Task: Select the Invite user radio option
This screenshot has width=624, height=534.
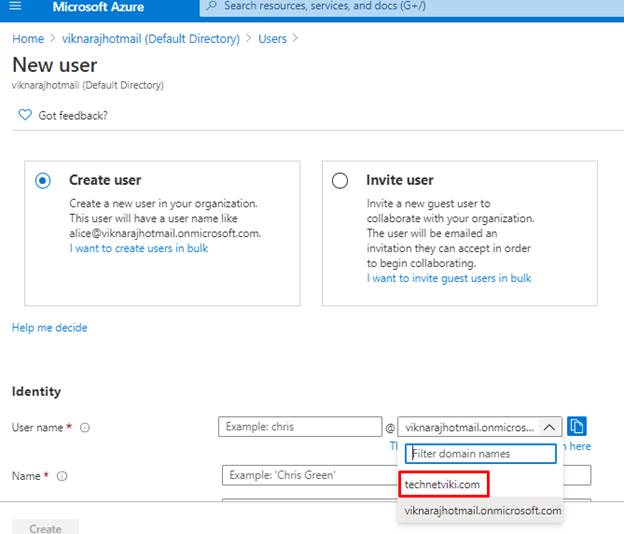Action: pos(340,180)
